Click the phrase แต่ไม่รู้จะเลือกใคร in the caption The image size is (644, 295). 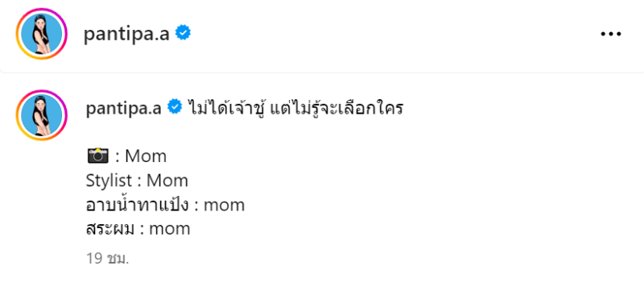336,108
